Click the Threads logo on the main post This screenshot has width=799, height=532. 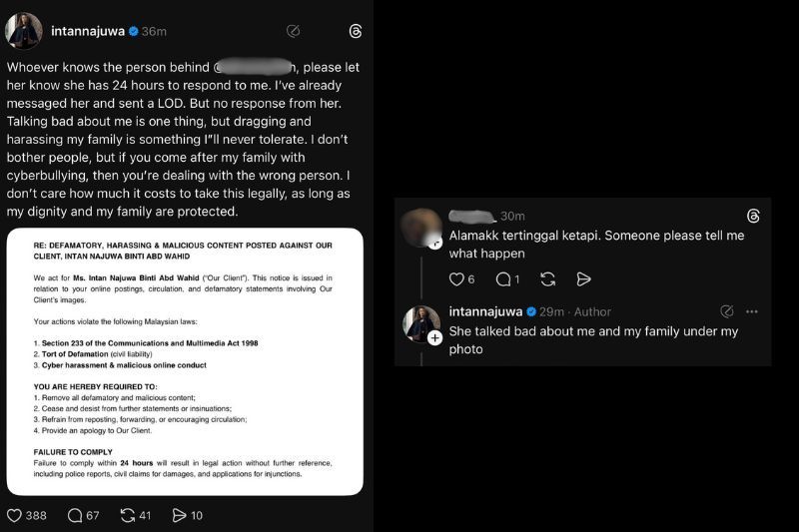pos(356,31)
